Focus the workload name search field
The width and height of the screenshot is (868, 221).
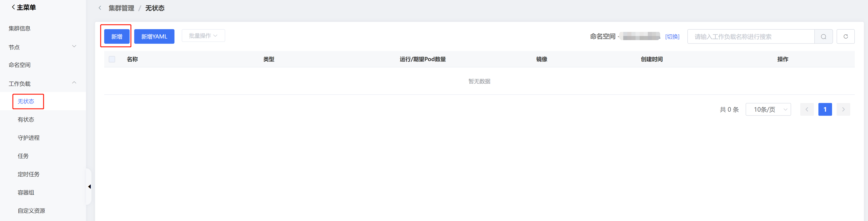(751, 36)
